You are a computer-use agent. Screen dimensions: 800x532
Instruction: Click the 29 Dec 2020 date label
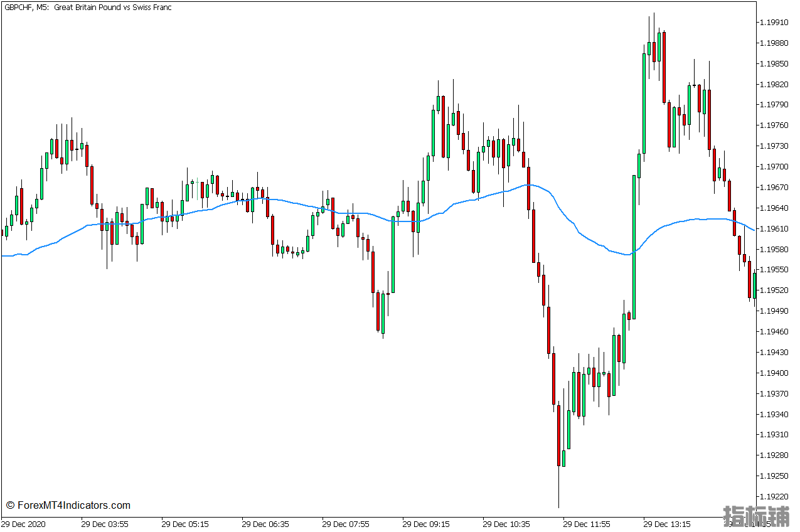coord(24,523)
